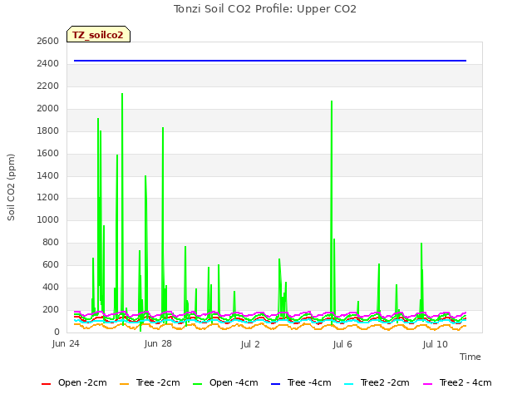Click the cyan Tree2 -2cm legend swatch
The height and width of the screenshot is (399, 532).
[348, 384]
